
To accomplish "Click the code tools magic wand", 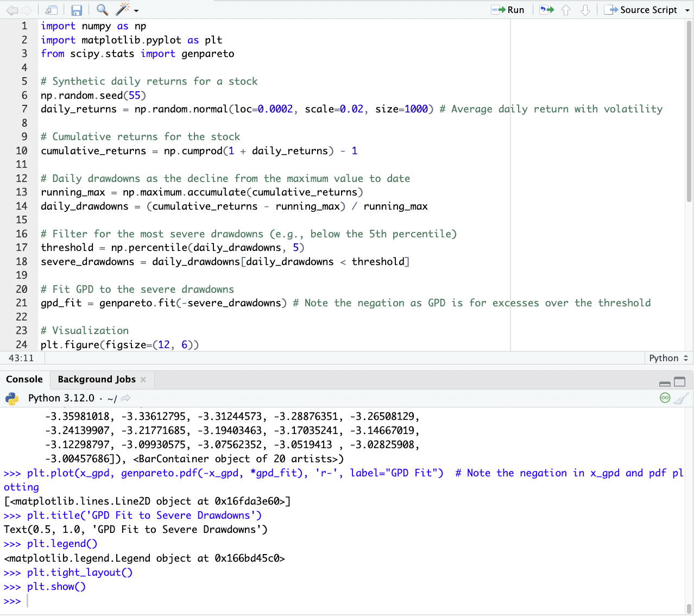I will click(123, 9).
